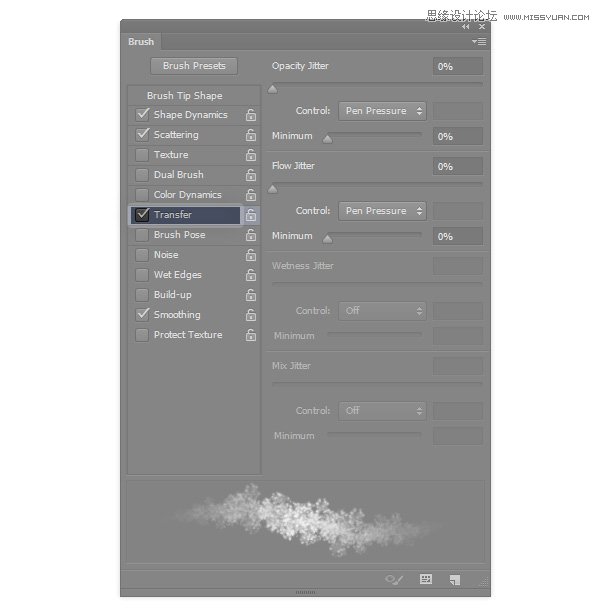
Task: Enable the Dual Brush checkbox
Action: pos(142,175)
